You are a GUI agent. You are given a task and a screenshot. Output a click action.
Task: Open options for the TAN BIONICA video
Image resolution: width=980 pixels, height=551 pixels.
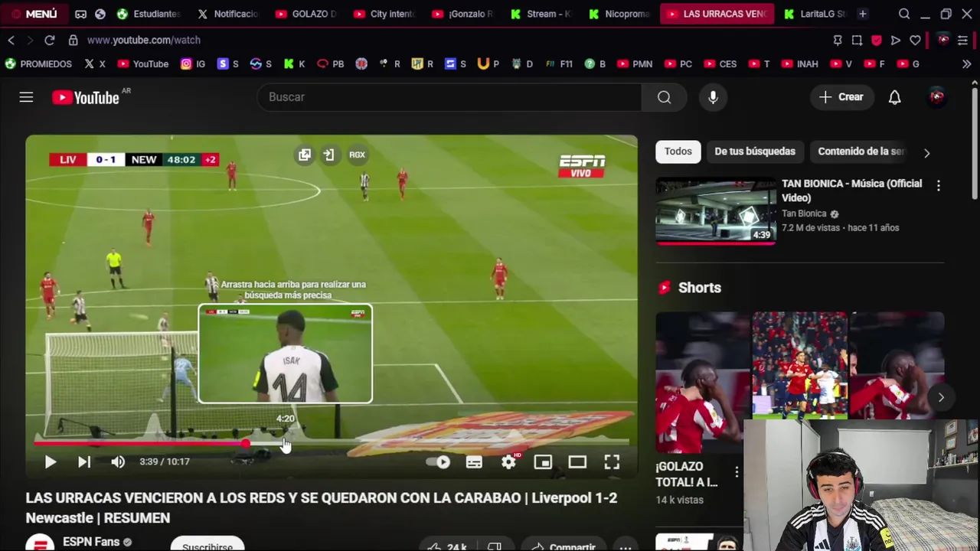point(938,185)
